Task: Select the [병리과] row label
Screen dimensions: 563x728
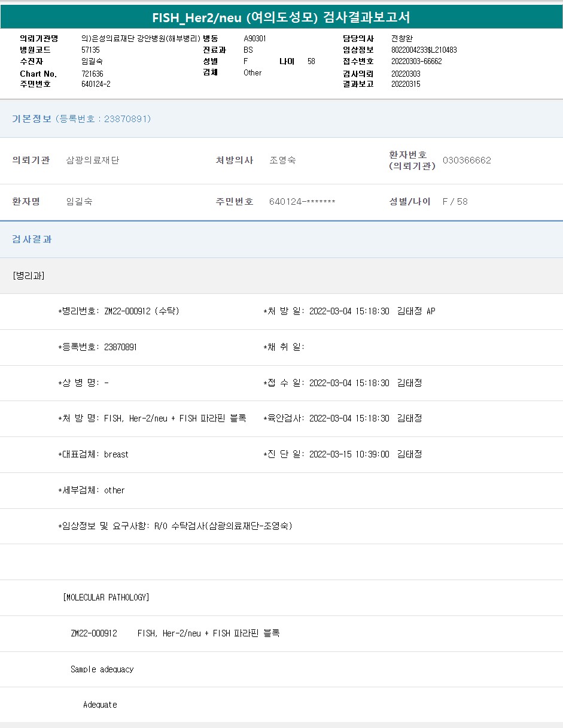Action: [x=28, y=275]
